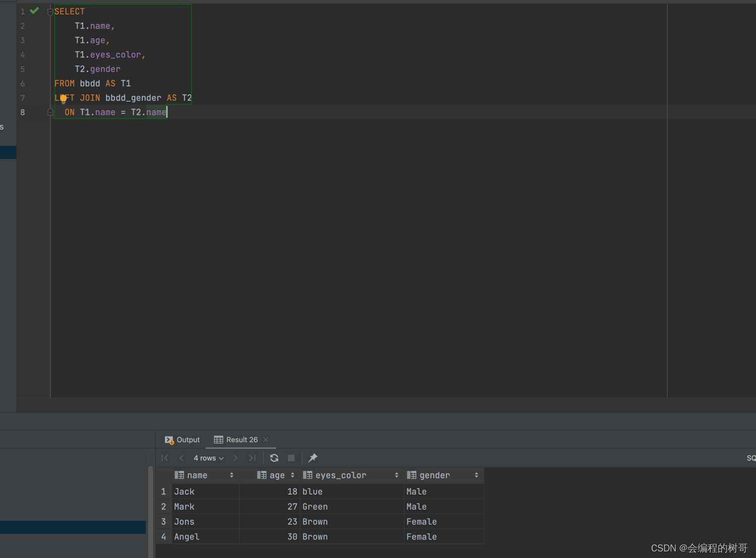Click the green checkmark inspection icon on line 1
The width and height of the screenshot is (756, 558).
[34, 11]
